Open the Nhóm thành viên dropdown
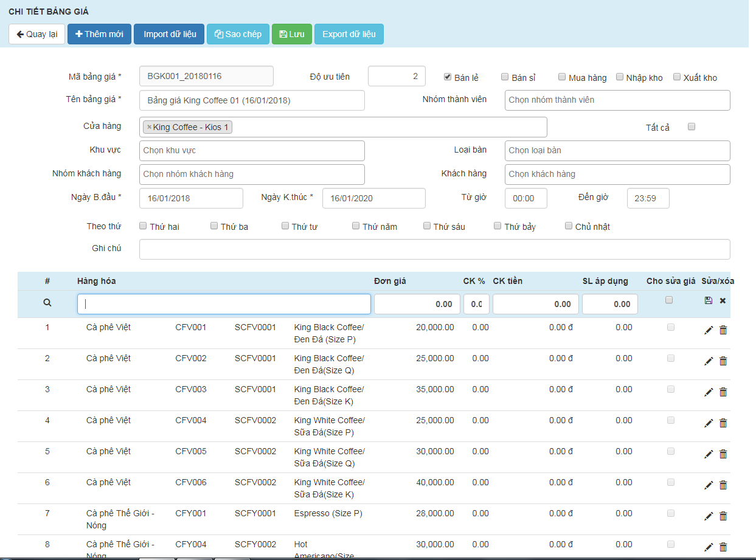 click(x=617, y=100)
